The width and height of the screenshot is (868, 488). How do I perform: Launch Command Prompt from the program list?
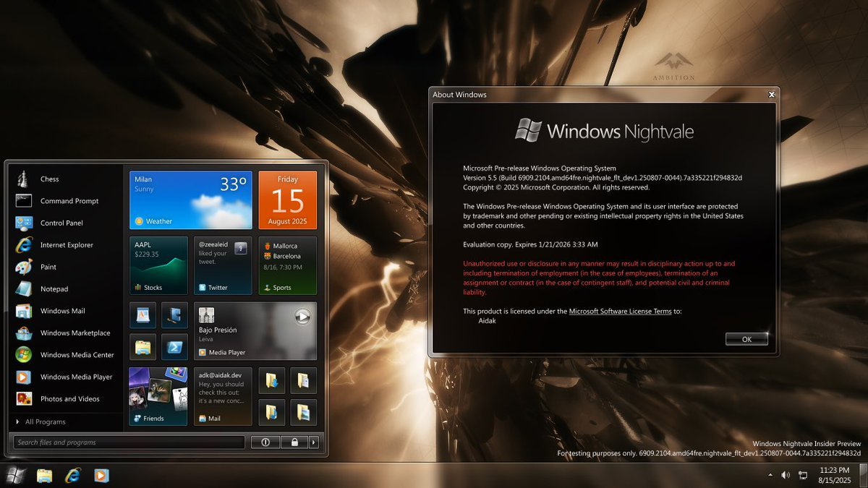[x=65, y=201]
